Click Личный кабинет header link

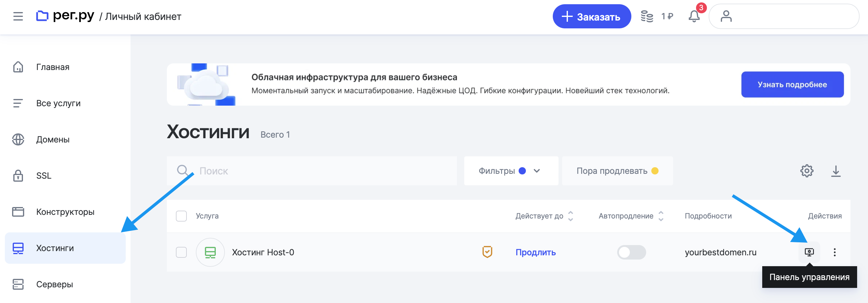point(143,17)
